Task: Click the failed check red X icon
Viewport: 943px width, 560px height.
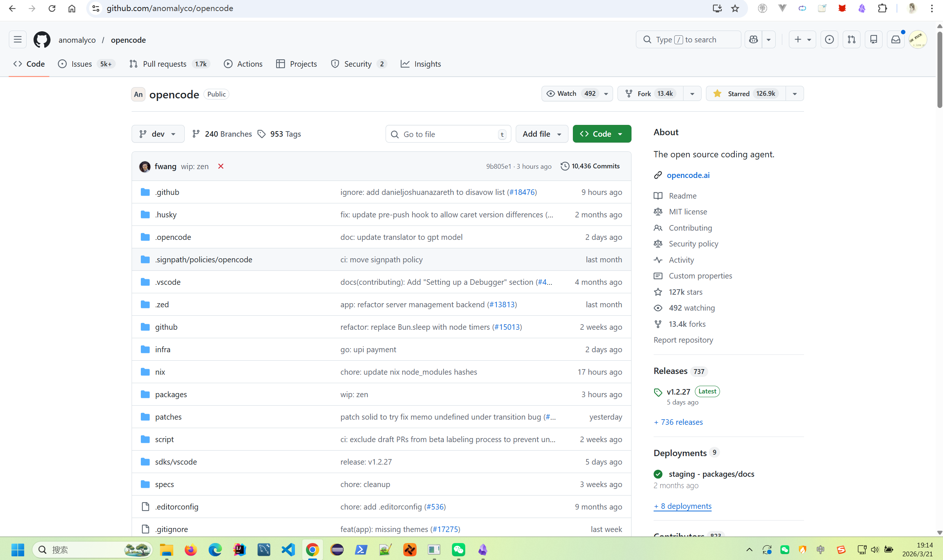Action: (221, 166)
